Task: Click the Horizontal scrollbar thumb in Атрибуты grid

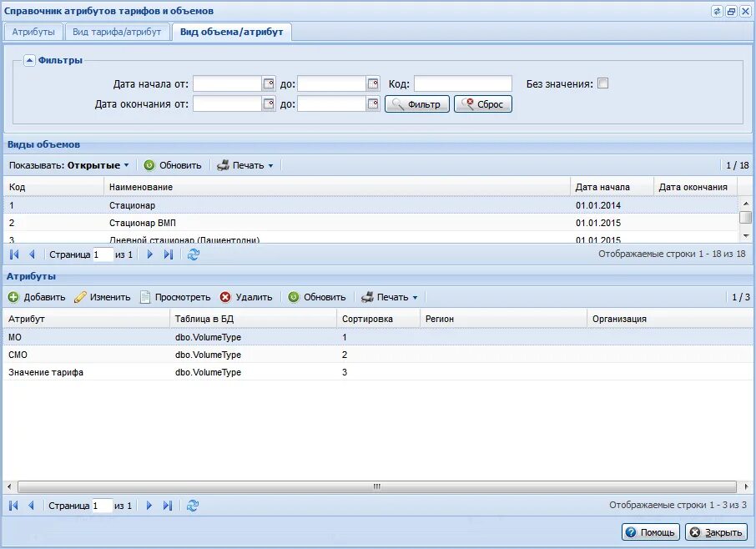Action: click(x=377, y=486)
